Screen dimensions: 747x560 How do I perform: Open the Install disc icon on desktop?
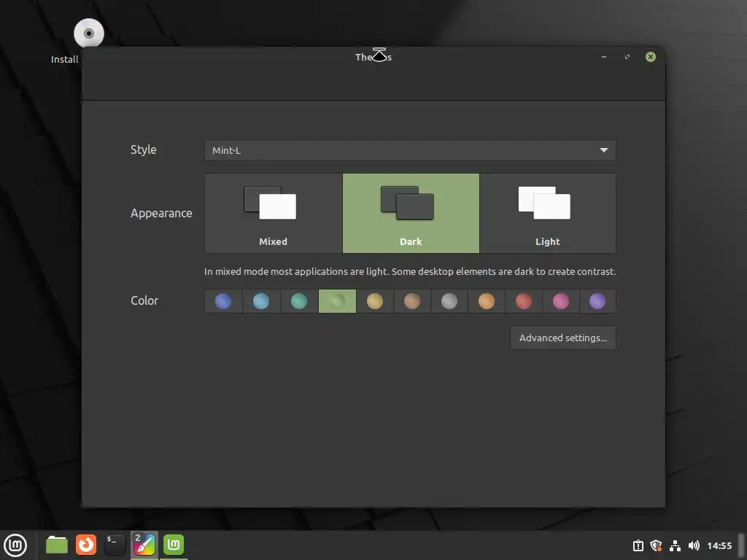click(88, 34)
